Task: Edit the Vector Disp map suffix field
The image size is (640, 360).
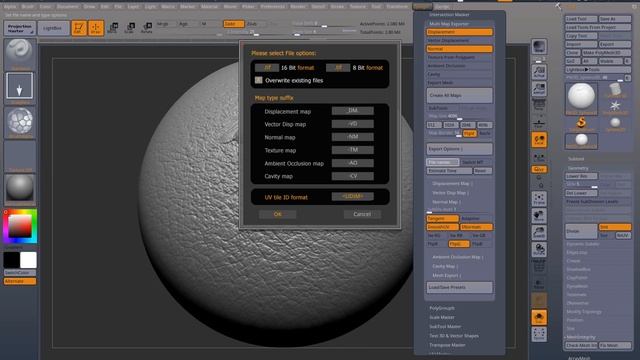Action: 353,124
